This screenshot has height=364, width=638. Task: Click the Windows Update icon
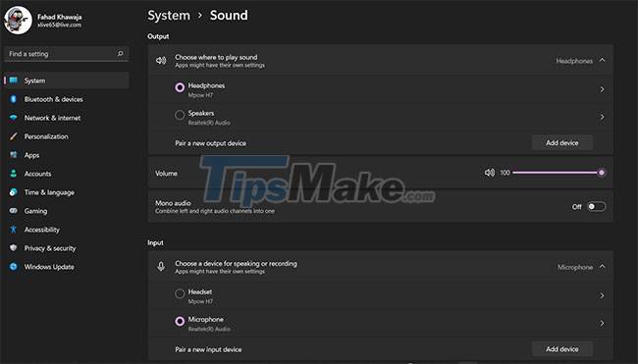[x=14, y=267]
